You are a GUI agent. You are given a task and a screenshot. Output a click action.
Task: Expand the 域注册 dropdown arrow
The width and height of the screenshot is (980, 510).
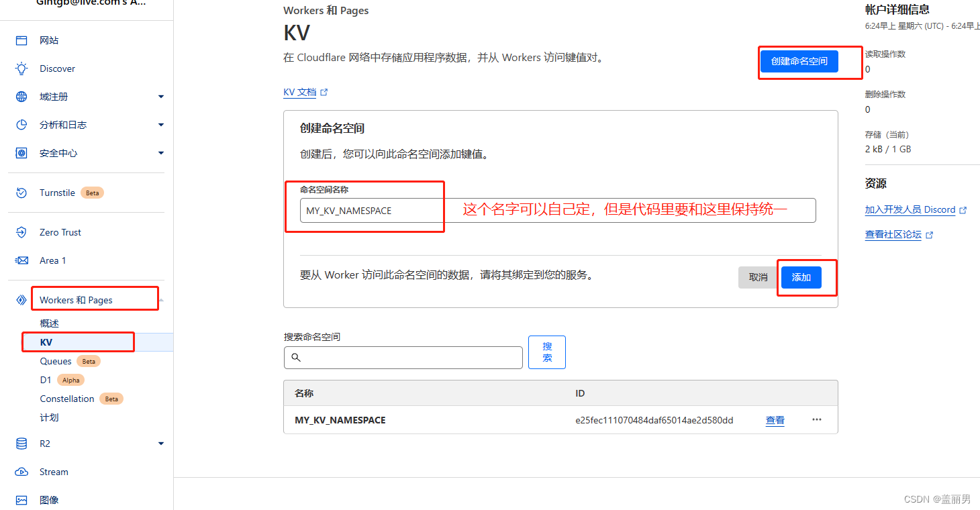[161, 97]
